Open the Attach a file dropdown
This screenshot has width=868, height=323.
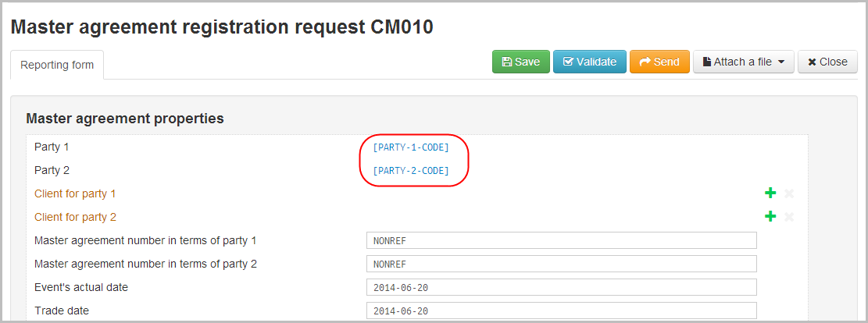pyautogui.click(x=743, y=62)
